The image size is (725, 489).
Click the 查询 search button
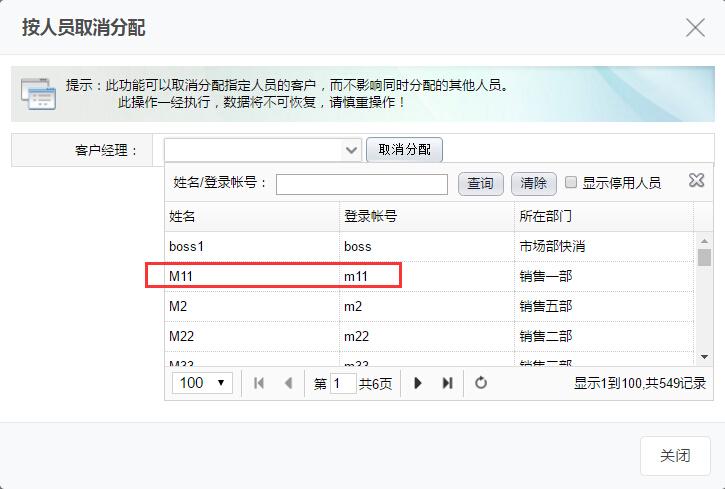(480, 184)
